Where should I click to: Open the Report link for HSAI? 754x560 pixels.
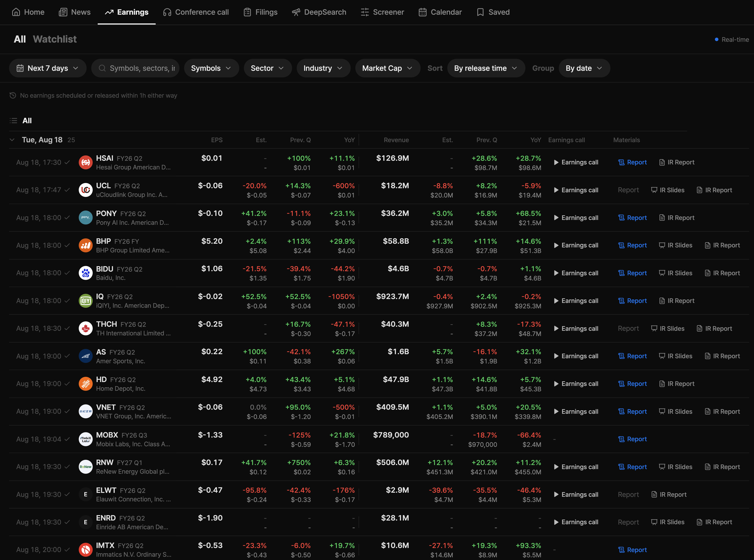click(x=633, y=162)
